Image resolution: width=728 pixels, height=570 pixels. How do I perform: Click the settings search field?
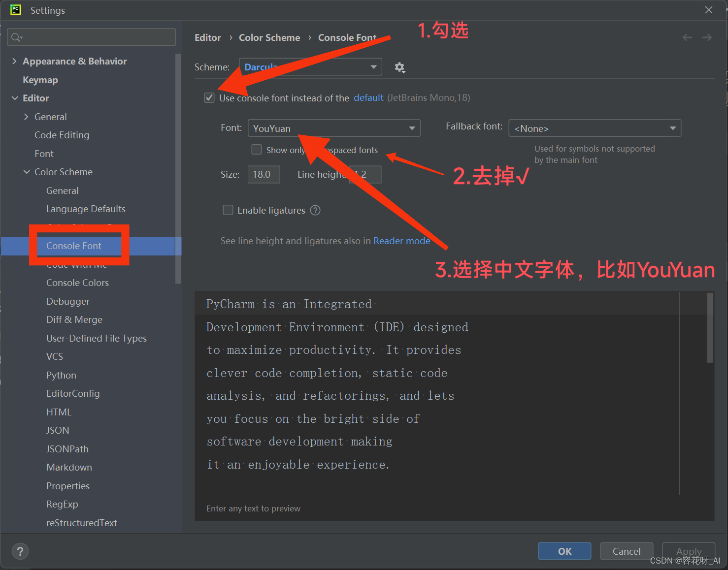click(92, 37)
